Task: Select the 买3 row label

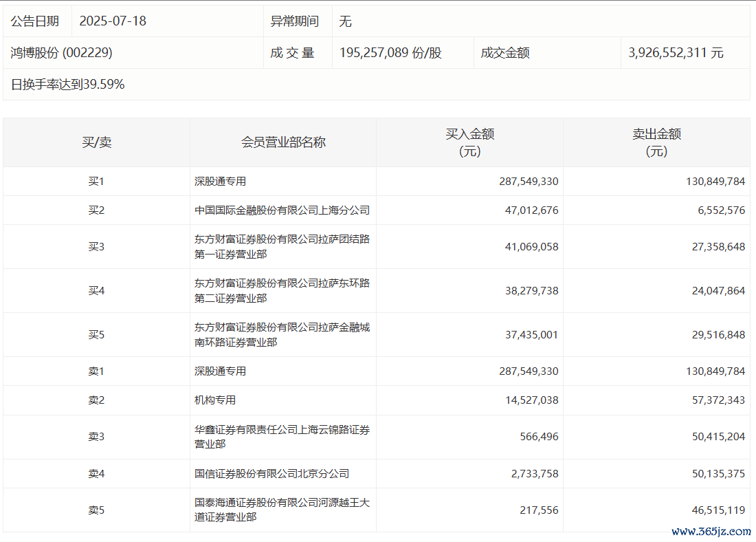Action: pyautogui.click(x=96, y=247)
